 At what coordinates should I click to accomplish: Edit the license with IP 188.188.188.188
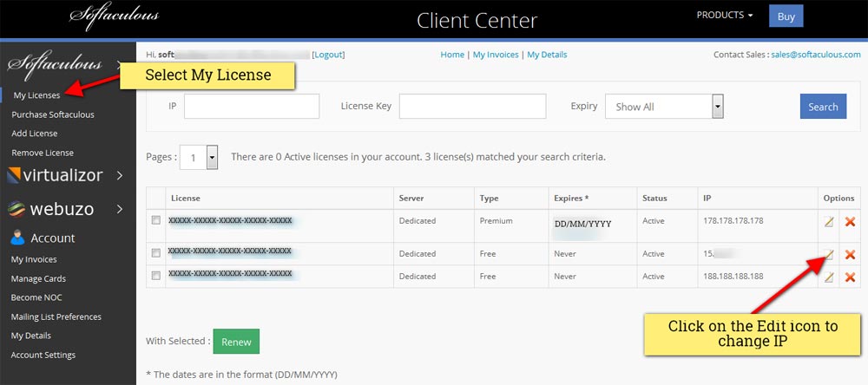tap(828, 277)
